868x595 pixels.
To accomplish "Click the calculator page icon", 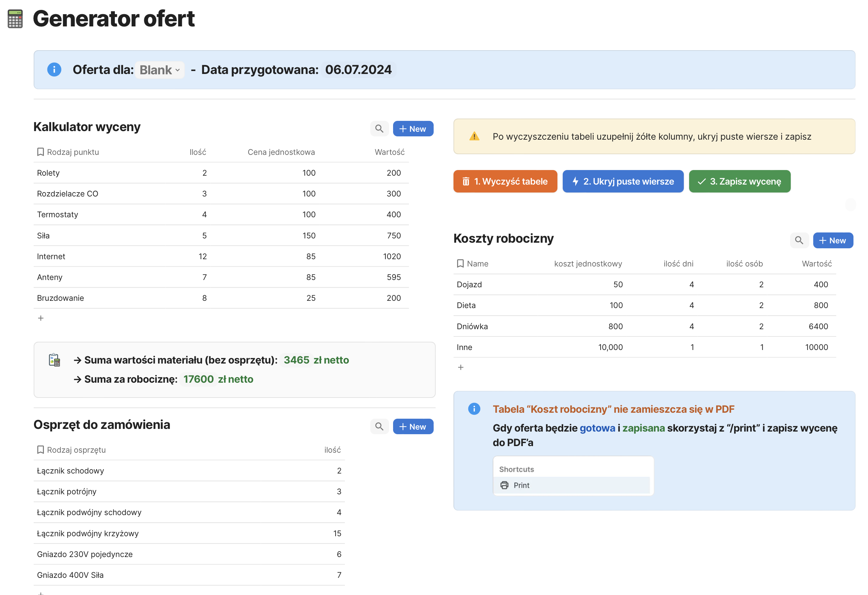I will (x=15, y=19).
